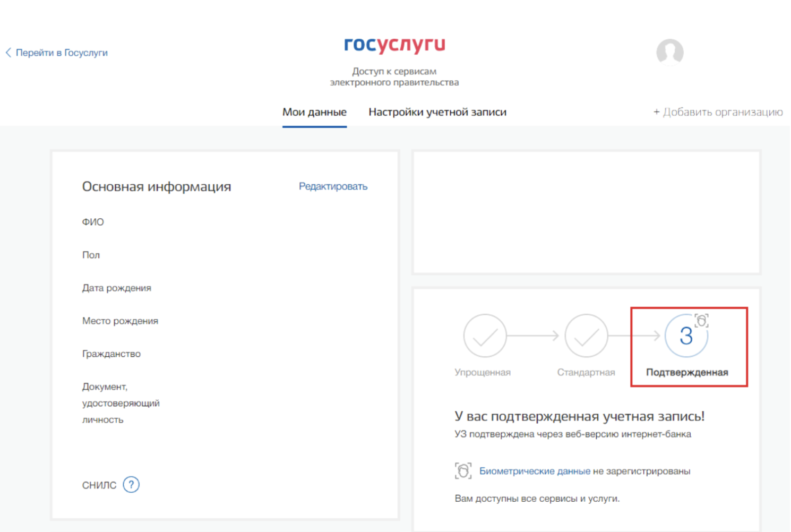Click Редактировать for Основная информация

333,186
